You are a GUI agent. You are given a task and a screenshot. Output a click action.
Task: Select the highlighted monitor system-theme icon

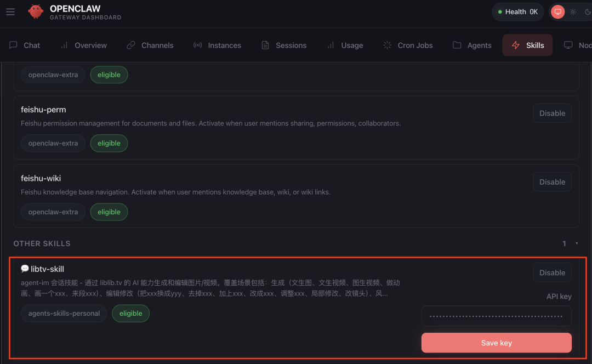click(x=557, y=12)
